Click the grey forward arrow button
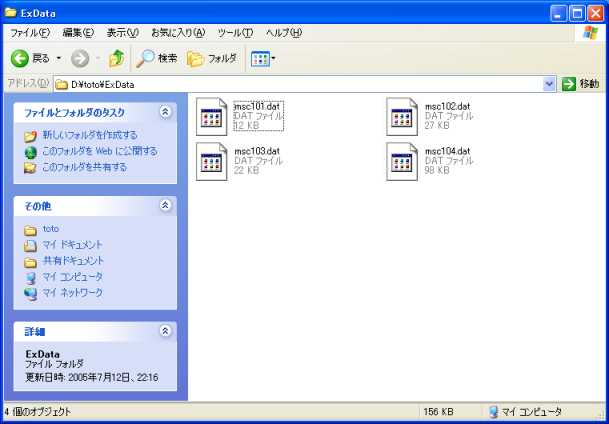 (80, 59)
